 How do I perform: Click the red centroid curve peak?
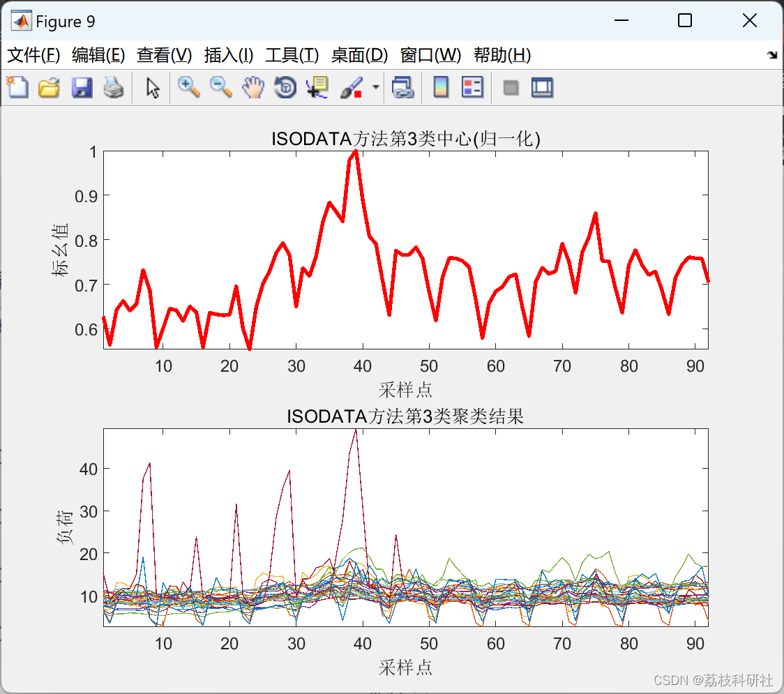coord(356,152)
